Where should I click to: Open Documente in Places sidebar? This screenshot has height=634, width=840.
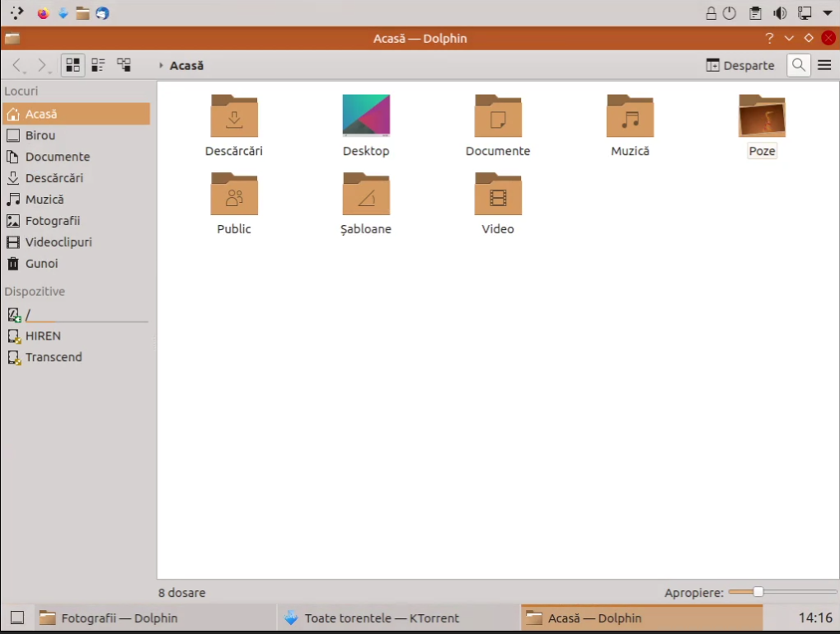click(x=77, y=157)
